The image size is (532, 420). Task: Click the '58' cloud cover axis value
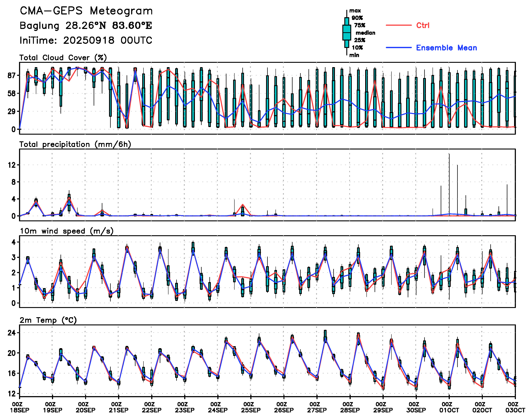pos(12,93)
